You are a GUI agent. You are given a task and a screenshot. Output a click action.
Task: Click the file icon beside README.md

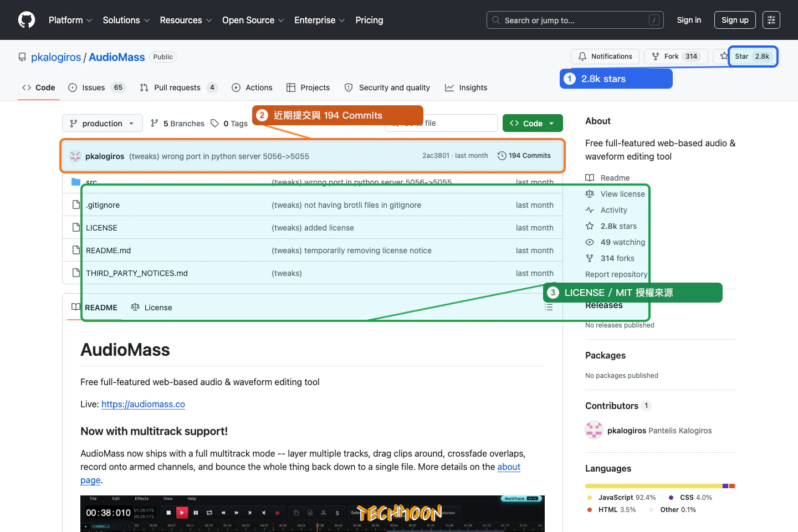click(76, 250)
